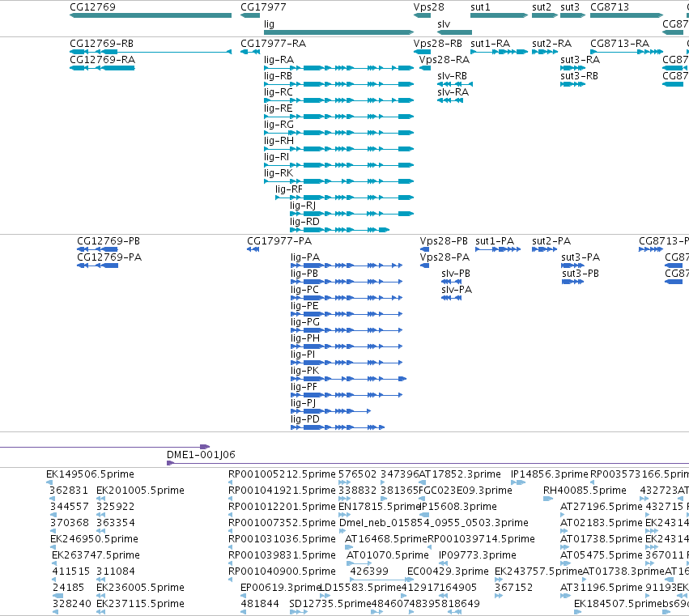Select the CG17977-PA protein label
This screenshot has height=616, width=689.
(279, 241)
